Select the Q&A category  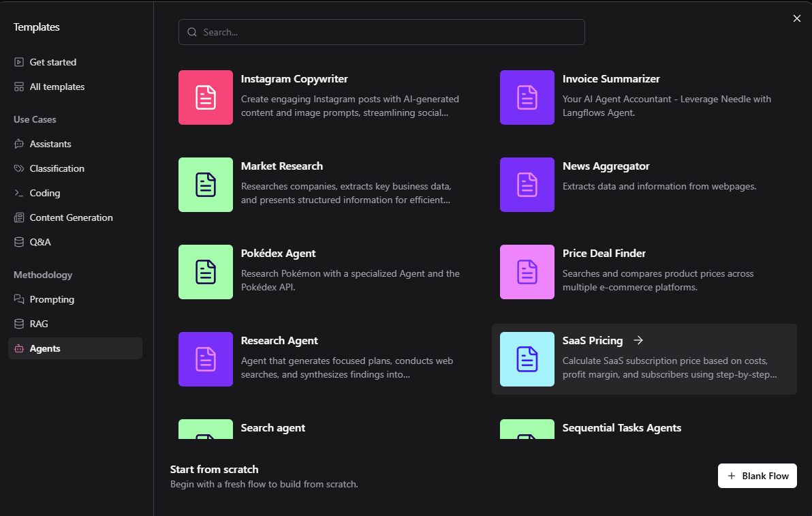pos(40,242)
